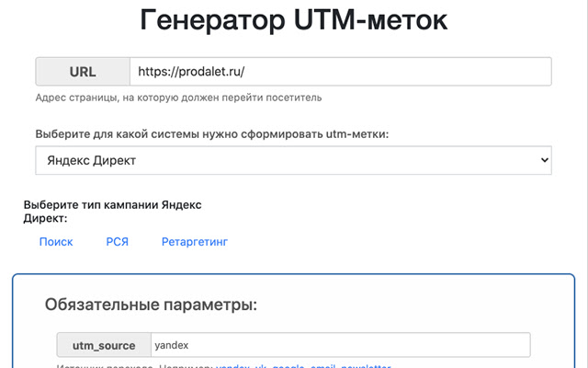Choose the Поиск campaign type
Viewport: 588px width, 368px height.
tap(56, 242)
